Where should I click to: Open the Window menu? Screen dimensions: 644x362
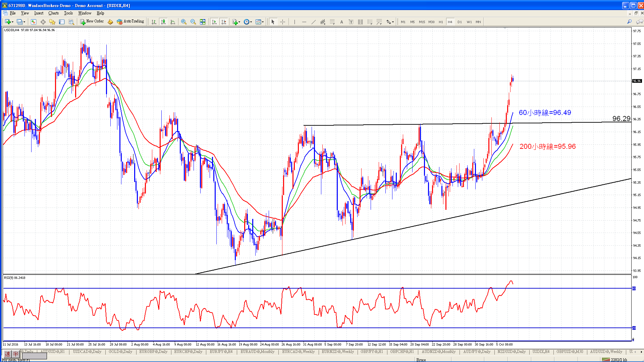(x=85, y=13)
